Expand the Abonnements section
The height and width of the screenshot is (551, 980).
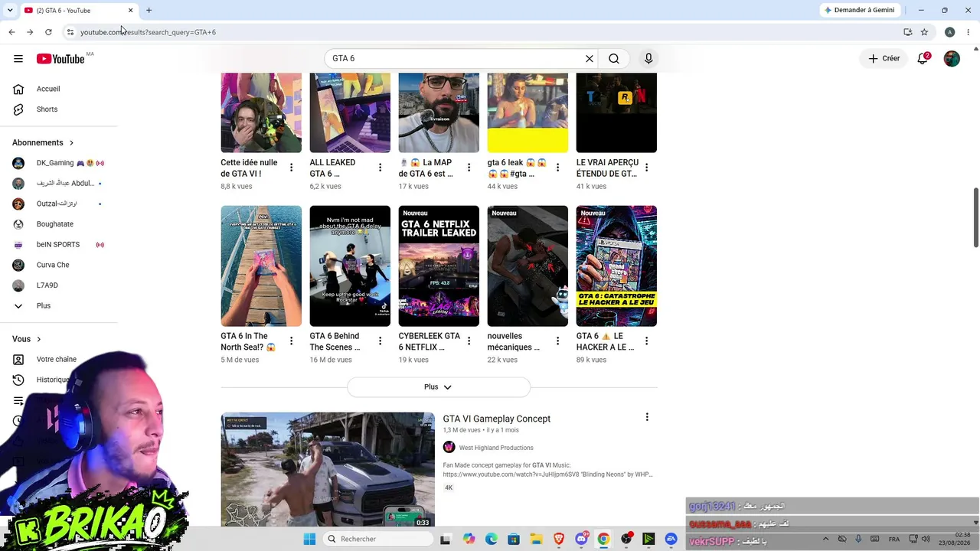pyautogui.click(x=44, y=143)
